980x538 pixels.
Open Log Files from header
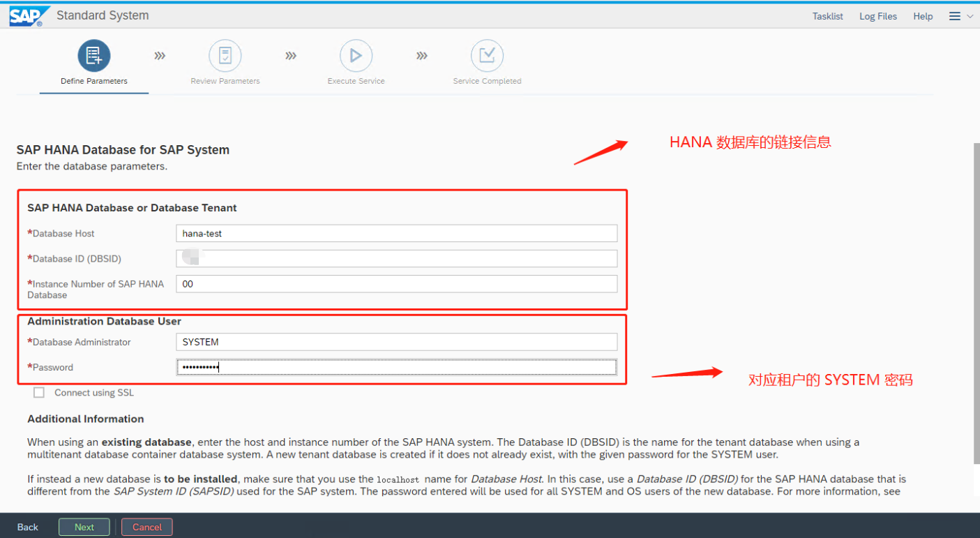click(877, 16)
